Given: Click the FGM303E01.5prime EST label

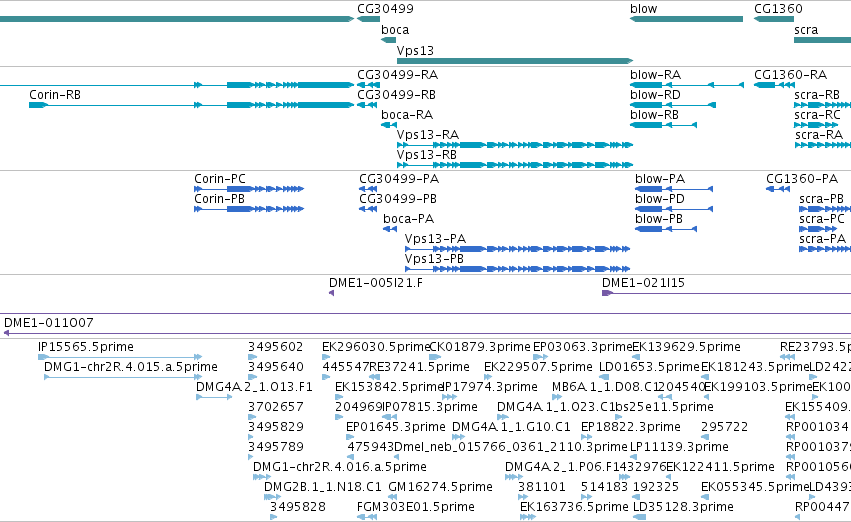Looking at the screenshot, I should (416, 508).
